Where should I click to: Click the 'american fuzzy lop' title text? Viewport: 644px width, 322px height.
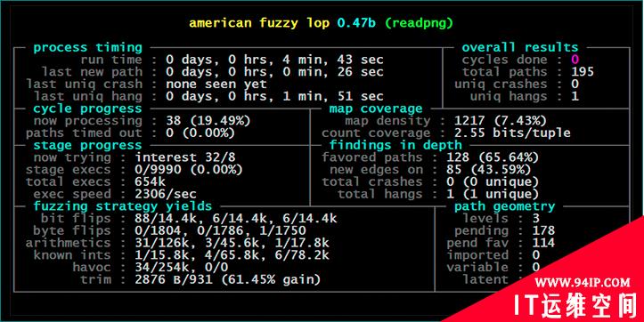[x=259, y=23]
